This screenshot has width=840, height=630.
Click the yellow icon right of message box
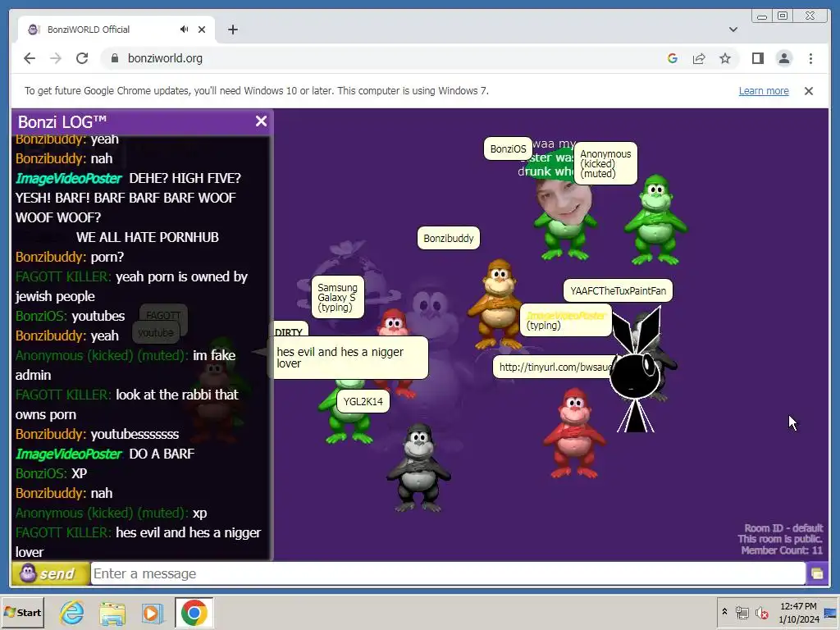(818, 573)
